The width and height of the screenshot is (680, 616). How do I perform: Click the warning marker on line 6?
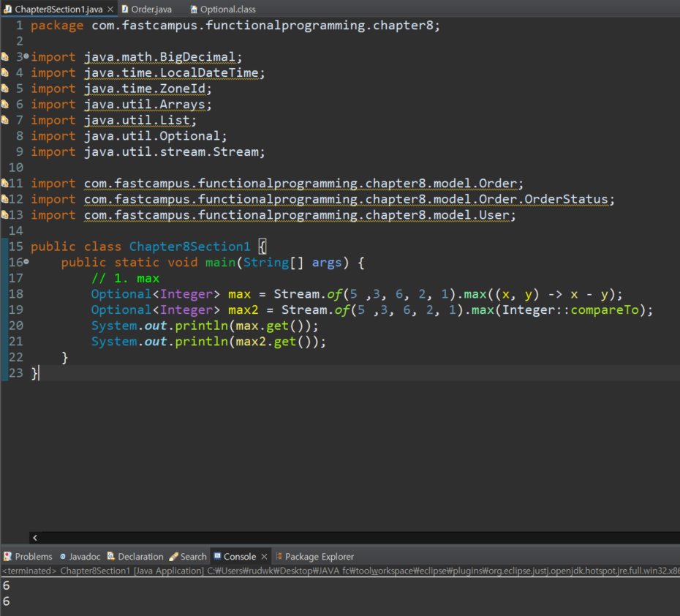pos(5,104)
